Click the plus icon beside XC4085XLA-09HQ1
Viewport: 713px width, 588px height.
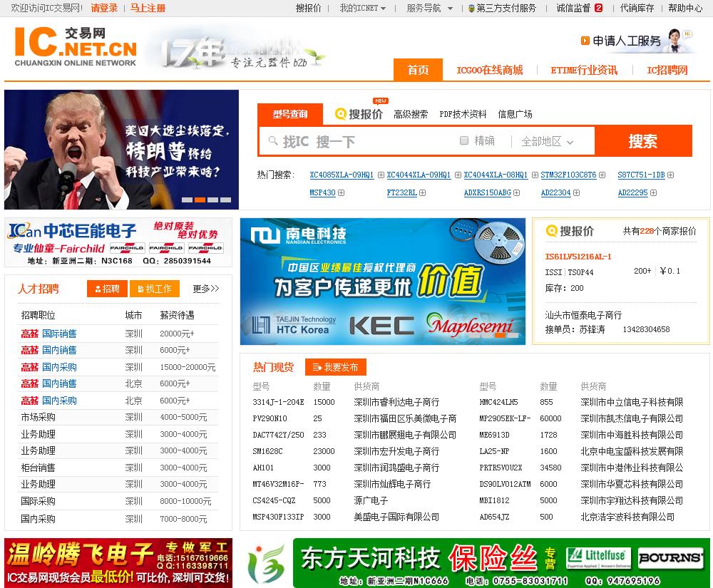click(381, 175)
